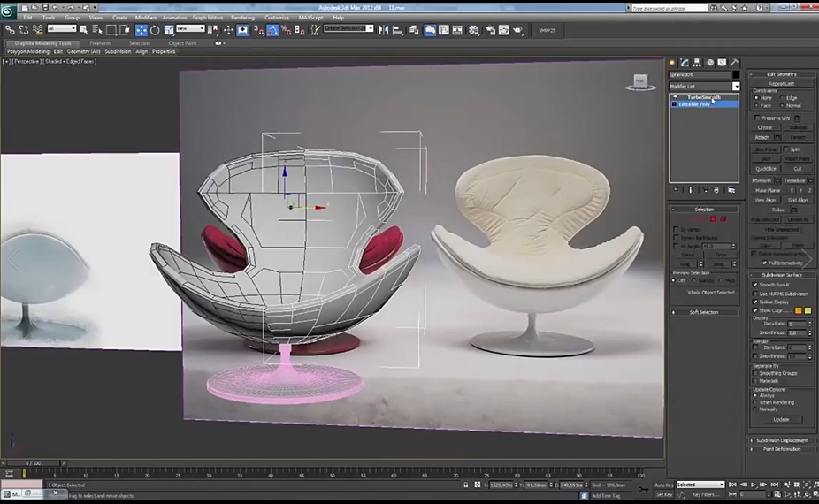Open the selection filter All dropdown

(62, 28)
